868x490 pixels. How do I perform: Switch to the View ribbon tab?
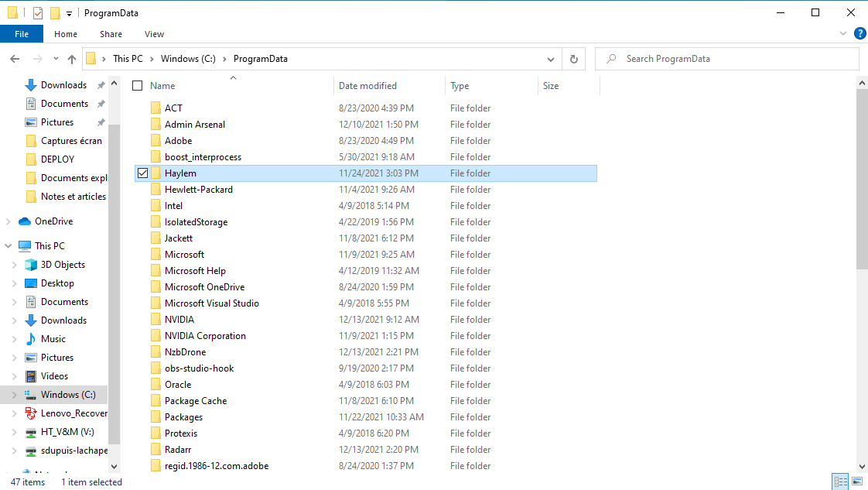(x=154, y=34)
